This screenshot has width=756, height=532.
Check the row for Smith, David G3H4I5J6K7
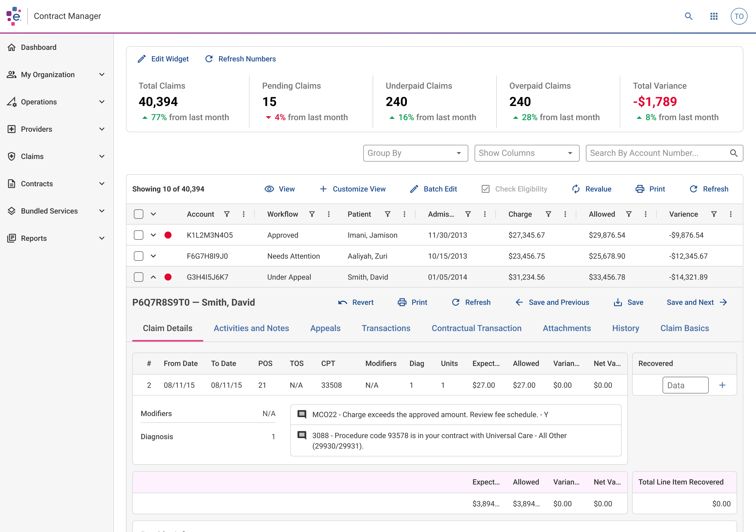click(x=139, y=277)
